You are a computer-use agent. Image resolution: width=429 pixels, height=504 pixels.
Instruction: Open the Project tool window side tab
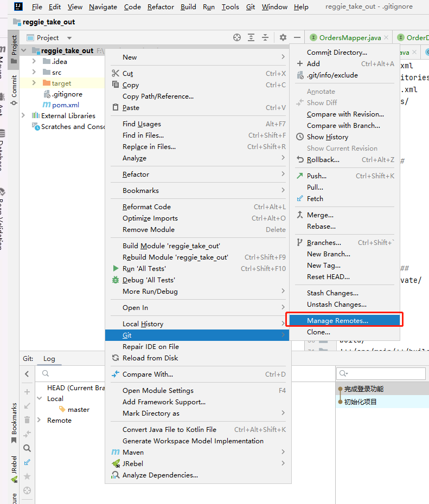14,49
